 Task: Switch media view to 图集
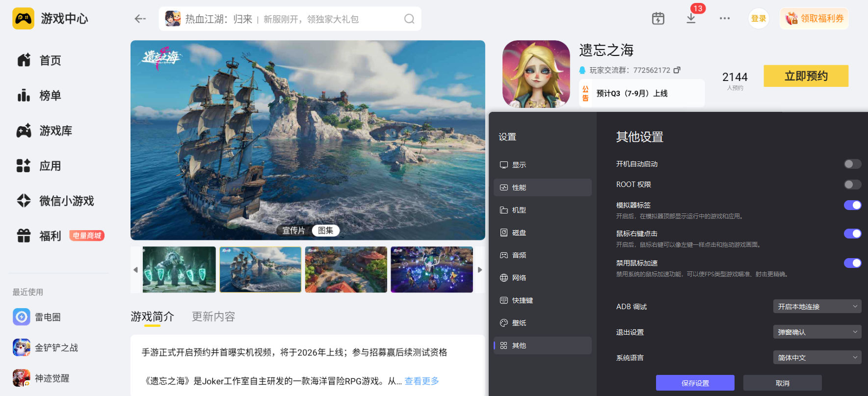click(326, 230)
